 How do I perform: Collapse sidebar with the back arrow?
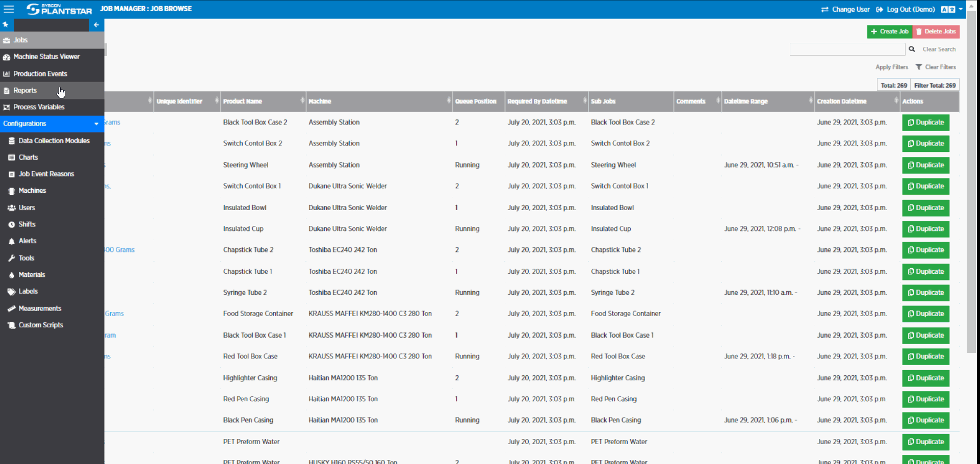tap(96, 24)
